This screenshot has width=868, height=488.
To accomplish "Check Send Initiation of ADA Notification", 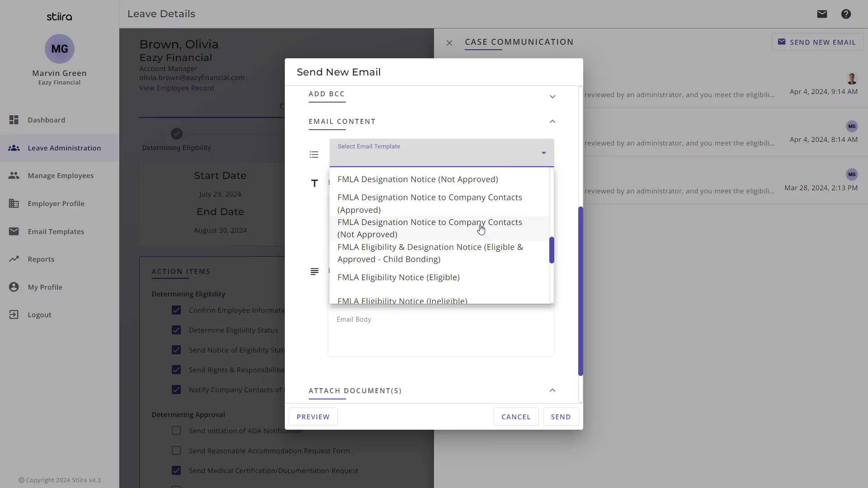I will click(x=176, y=431).
